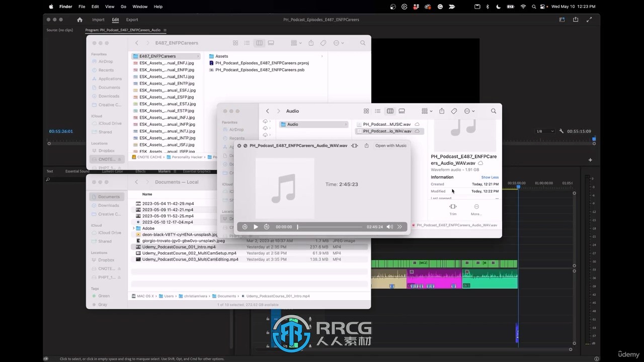Select the Green tag in Documents window sidebar
The height and width of the screenshot is (362, 644).
coord(104,296)
